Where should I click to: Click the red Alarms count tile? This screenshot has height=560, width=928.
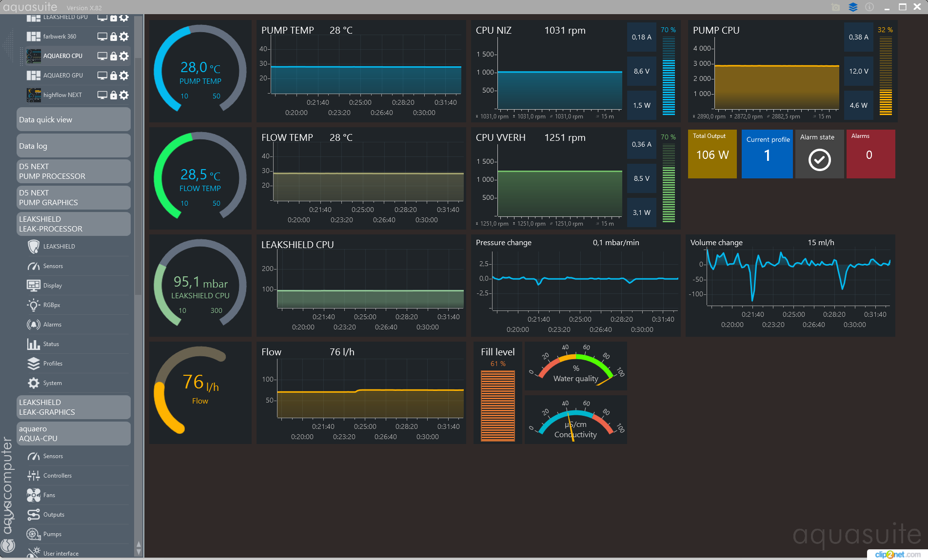pyautogui.click(x=871, y=154)
